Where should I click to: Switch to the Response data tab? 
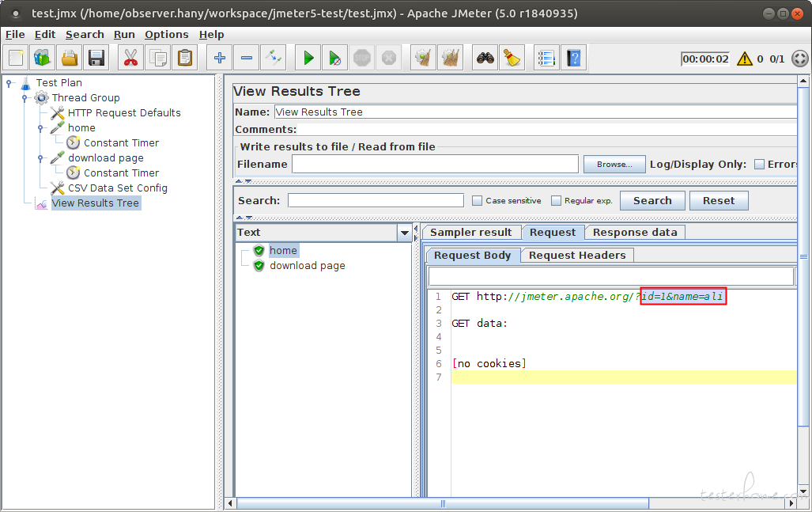[635, 233]
